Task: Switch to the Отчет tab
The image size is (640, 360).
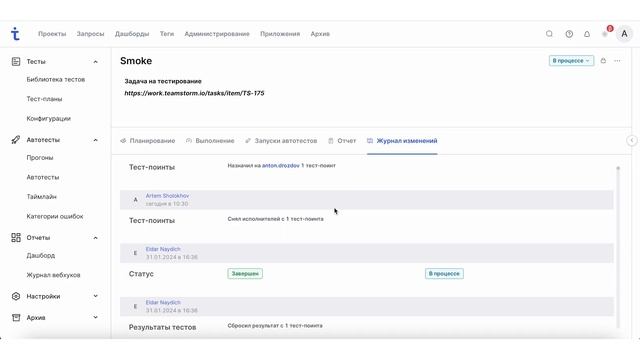Action: [x=342, y=141]
